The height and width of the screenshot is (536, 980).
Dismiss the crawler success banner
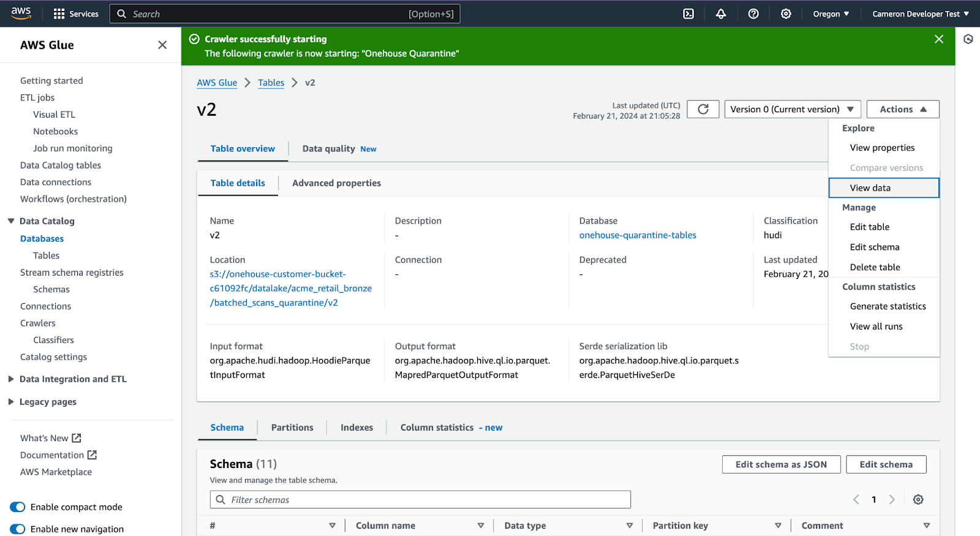click(x=939, y=39)
